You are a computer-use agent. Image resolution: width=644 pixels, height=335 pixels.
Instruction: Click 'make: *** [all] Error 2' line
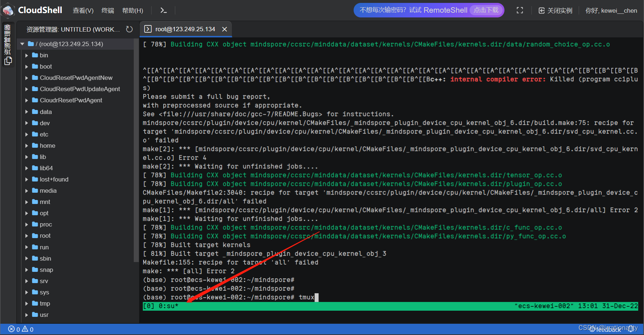point(189,271)
